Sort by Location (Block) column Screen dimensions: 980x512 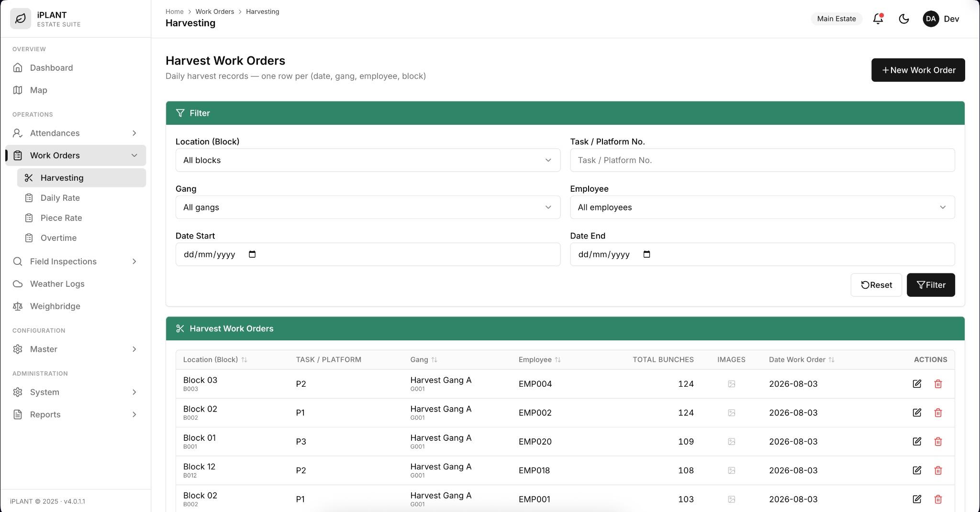(215, 359)
